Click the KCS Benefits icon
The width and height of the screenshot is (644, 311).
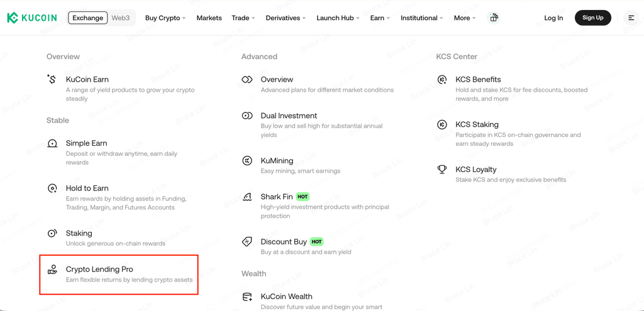pyautogui.click(x=442, y=80)
